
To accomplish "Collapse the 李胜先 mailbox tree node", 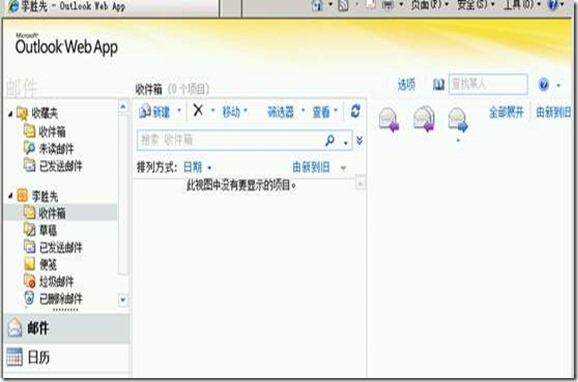I will click(x=10, y=196).
